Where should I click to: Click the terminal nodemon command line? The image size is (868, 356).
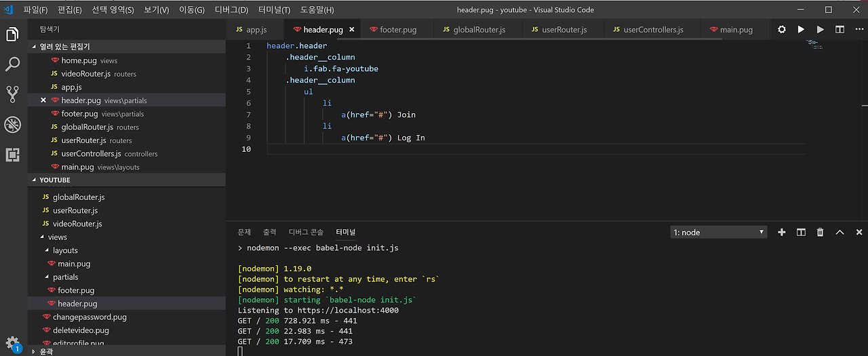318,248
